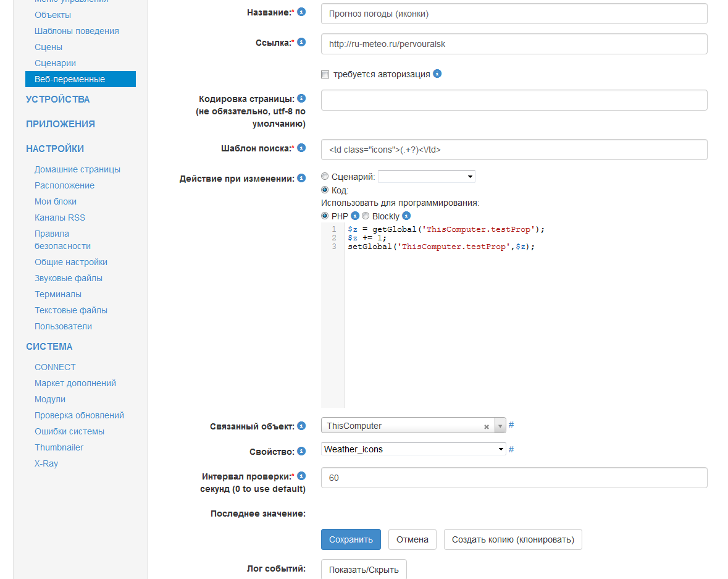Image resolution: width=728 pixels, height=579 pixels.
Task: Open Каналы RSS settings link
Action: pyautogui.click(x=59, y=218)
